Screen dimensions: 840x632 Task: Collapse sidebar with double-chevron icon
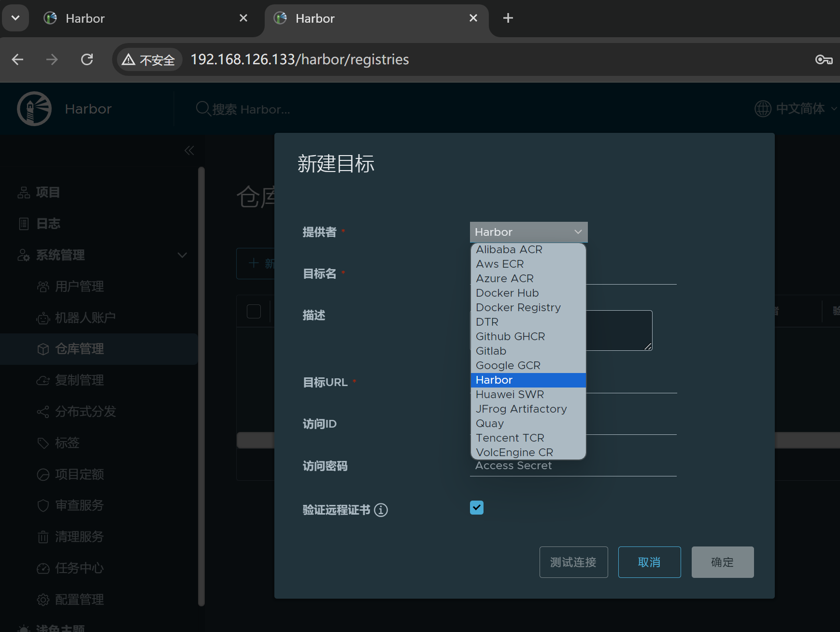[x=189, y=151]
